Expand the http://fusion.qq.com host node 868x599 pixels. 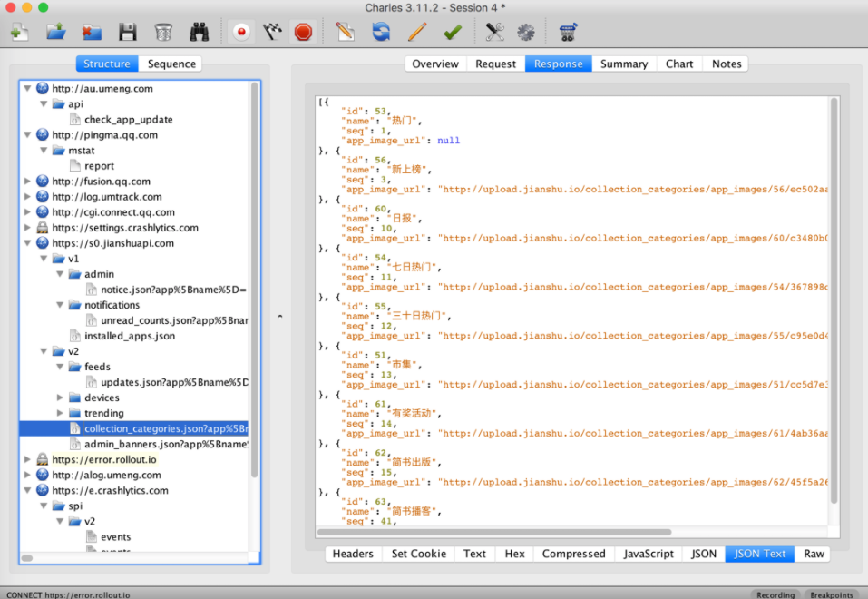pyautogui.click(x=27, y=182)
